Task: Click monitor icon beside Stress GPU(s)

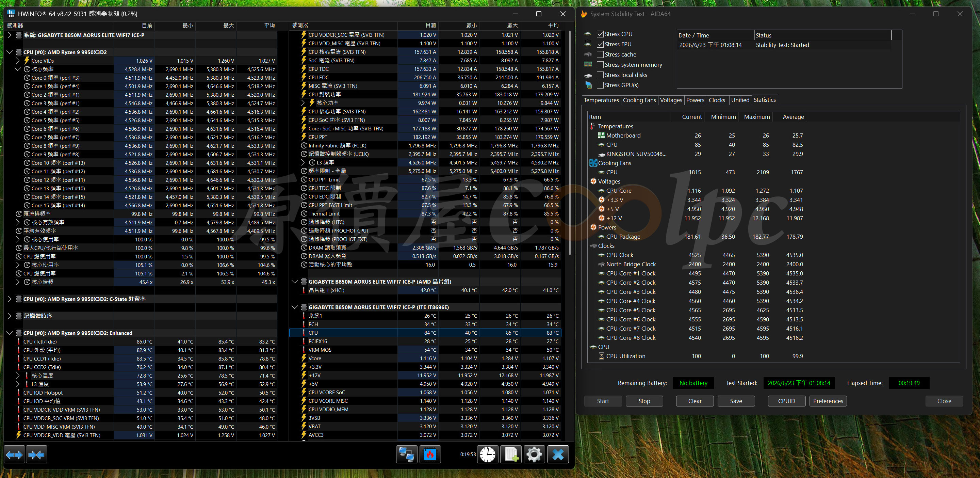Action: tap(588, 85)
